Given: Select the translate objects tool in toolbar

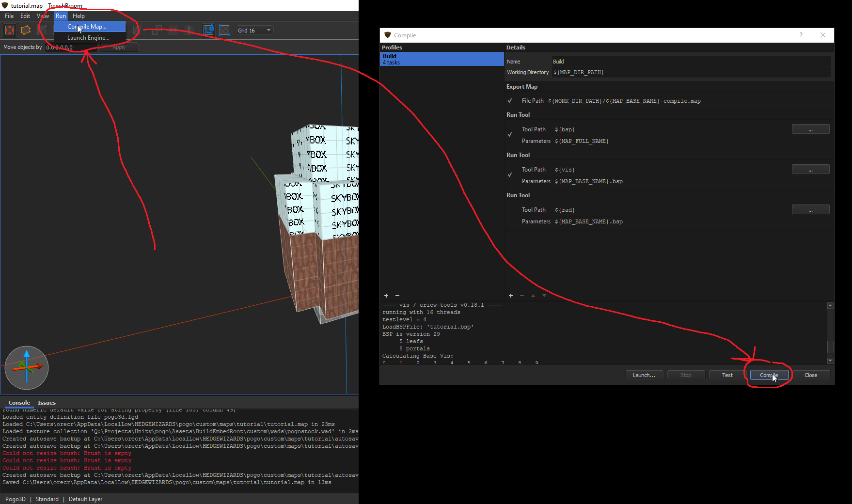Looking at the screenshot, I should (10, 30).
